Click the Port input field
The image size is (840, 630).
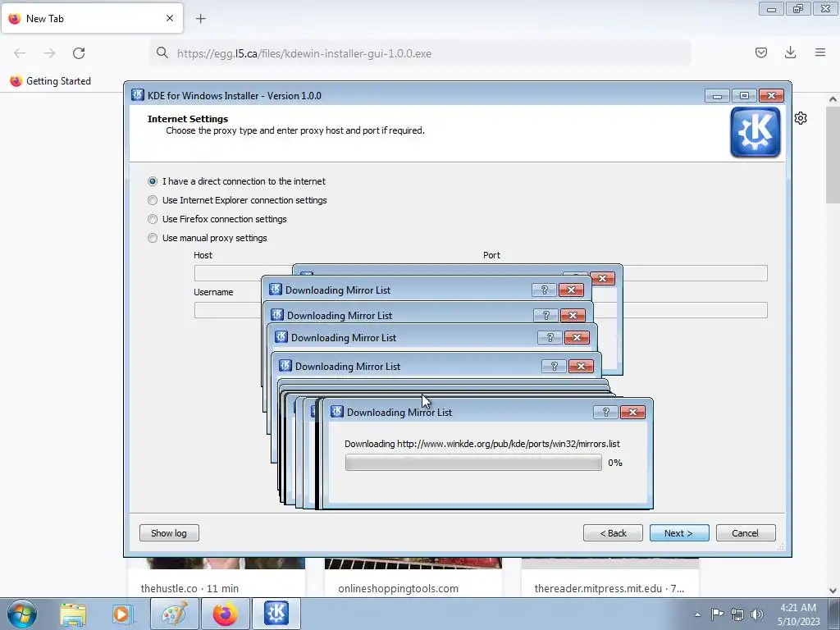pos(696,273)
